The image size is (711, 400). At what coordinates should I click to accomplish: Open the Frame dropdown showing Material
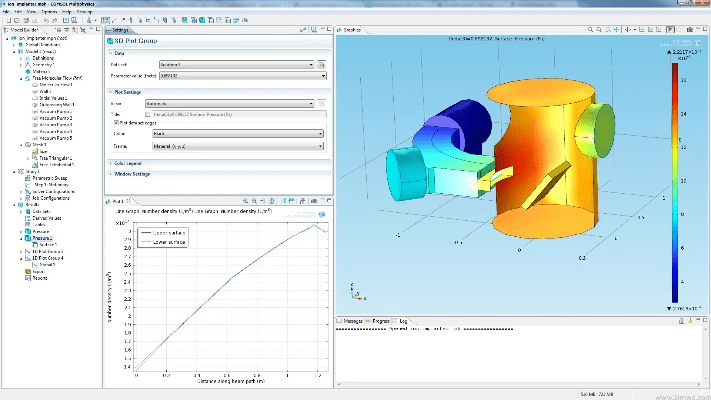[x=239, y=146]
